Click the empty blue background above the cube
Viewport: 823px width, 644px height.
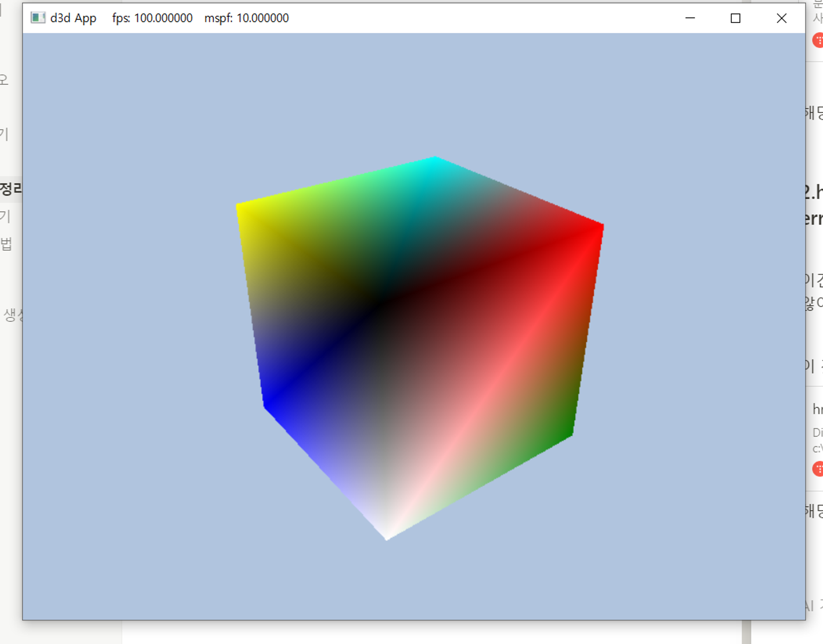pos(411,91)
